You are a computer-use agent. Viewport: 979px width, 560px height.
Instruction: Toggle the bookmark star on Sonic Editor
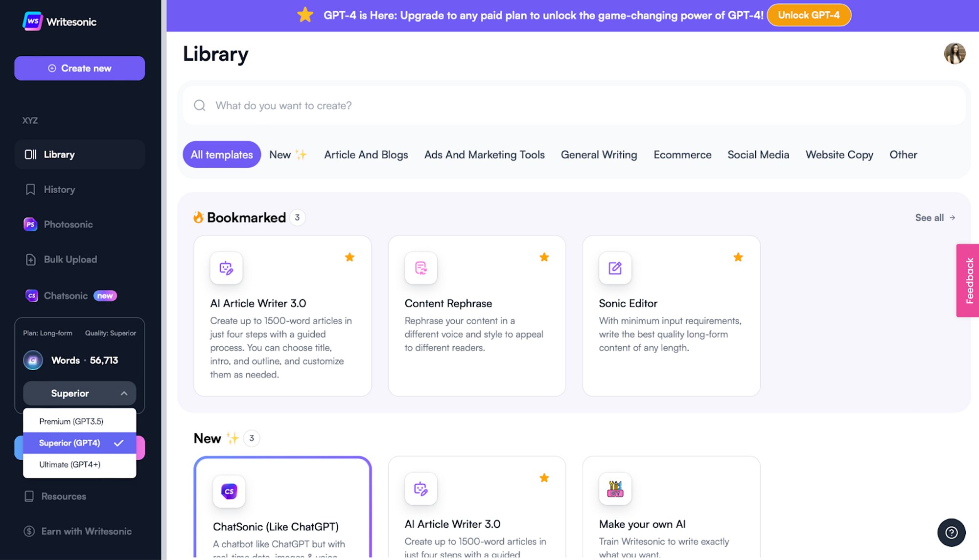pyautogui.click(x=738, y=257)
